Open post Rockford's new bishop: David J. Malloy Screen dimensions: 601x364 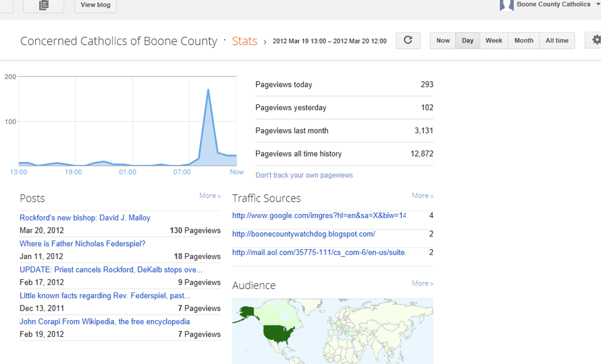(85, 218)
